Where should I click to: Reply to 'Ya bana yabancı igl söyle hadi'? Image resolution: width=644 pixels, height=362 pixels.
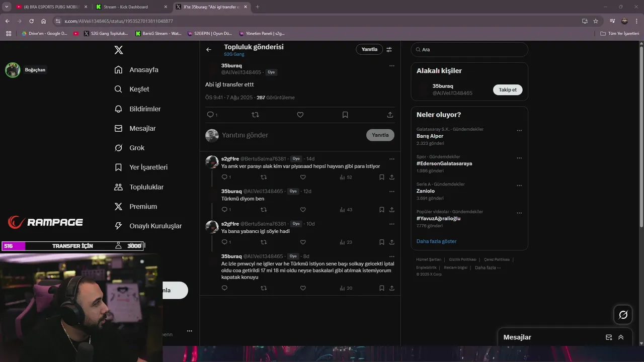click(x=224, y=242)
